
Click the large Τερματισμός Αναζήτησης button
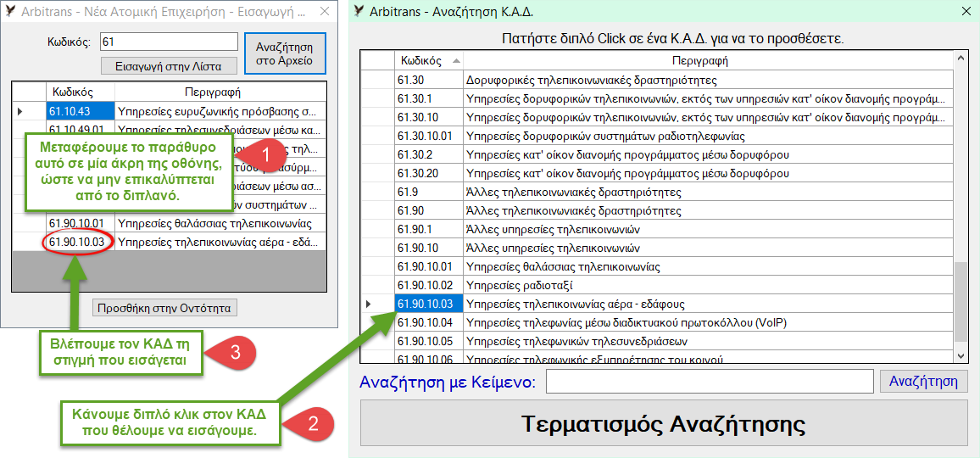tap(664, 423)
